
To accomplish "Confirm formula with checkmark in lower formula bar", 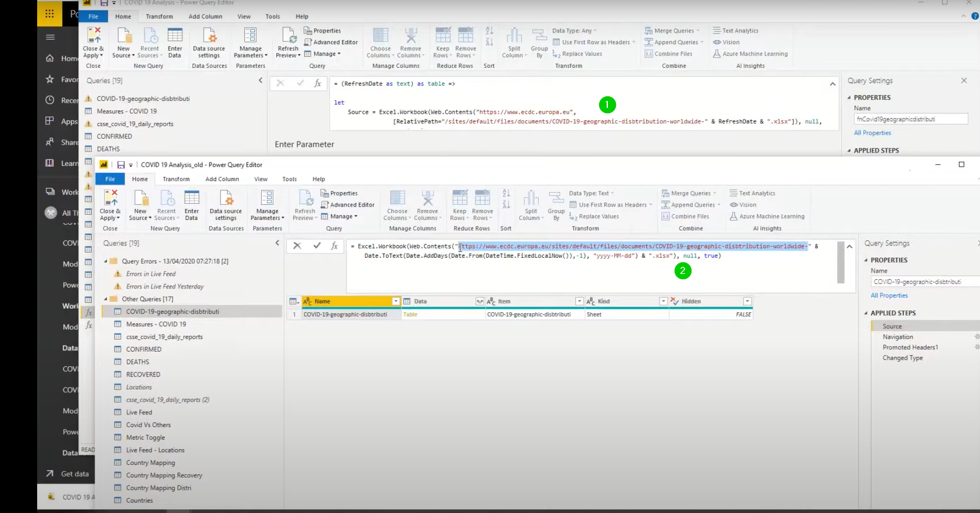I will [x=317, y=245].
